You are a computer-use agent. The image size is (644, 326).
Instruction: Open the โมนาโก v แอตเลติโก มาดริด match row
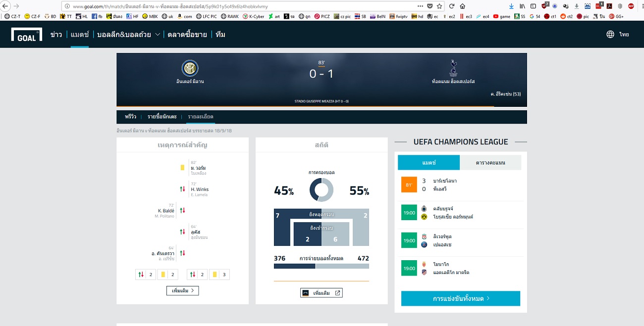pyautogui.click(x=461, y=268)
